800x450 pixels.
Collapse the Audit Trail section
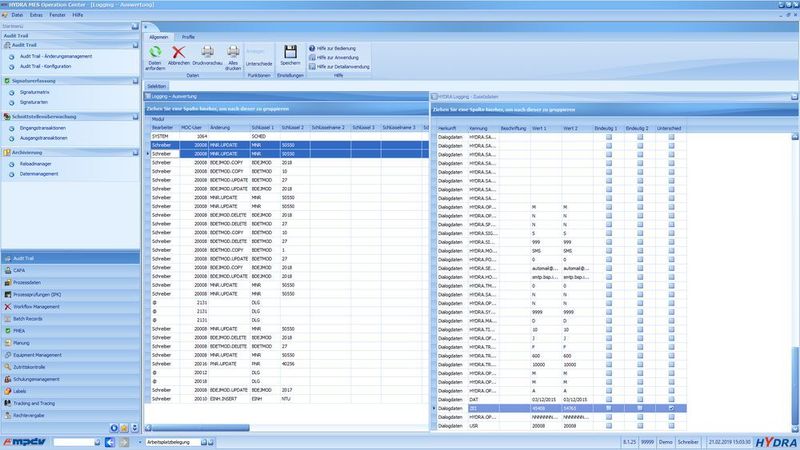tap(135, 45)
